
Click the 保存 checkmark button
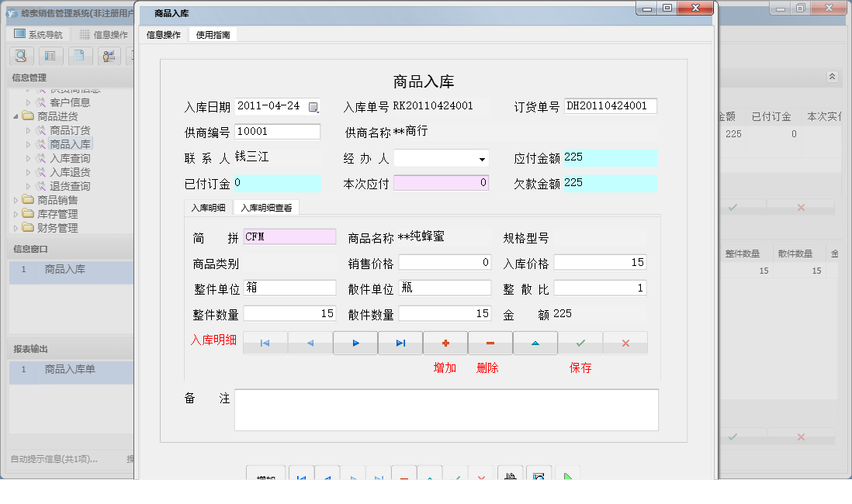(x=580, y=342)
